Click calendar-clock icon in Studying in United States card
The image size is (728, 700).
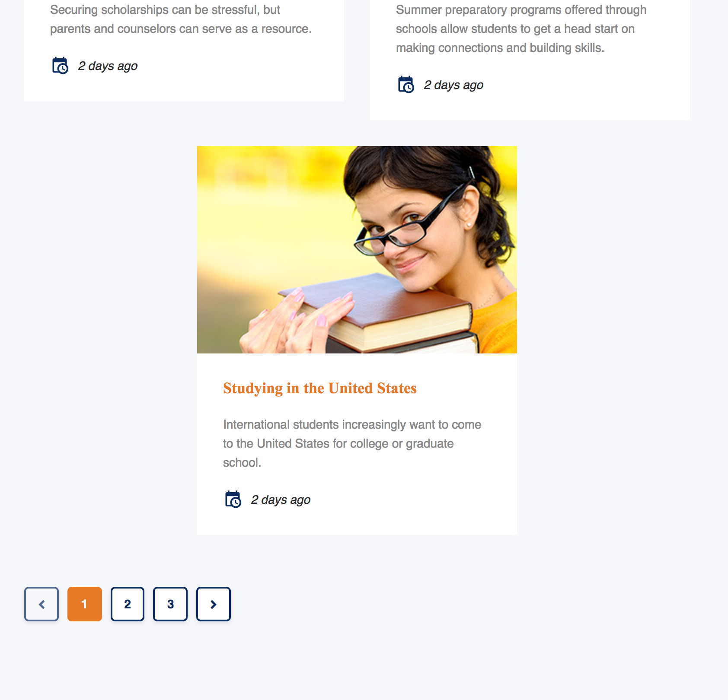coord(233,500)
